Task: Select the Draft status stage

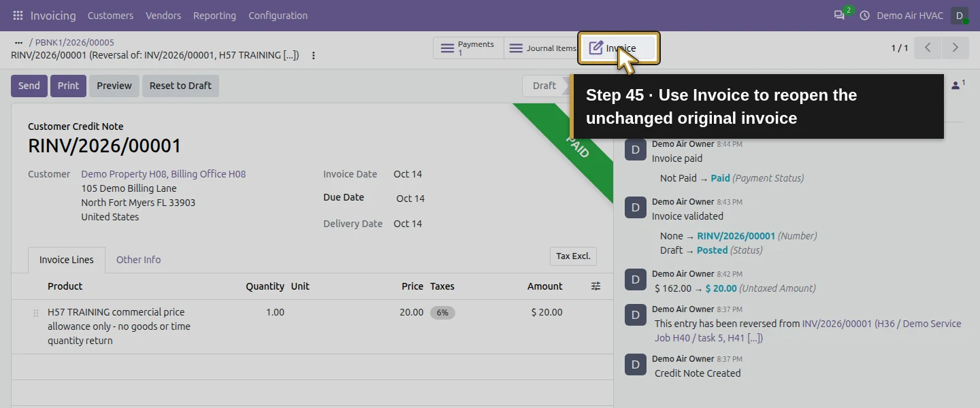Action: (544, 86)
